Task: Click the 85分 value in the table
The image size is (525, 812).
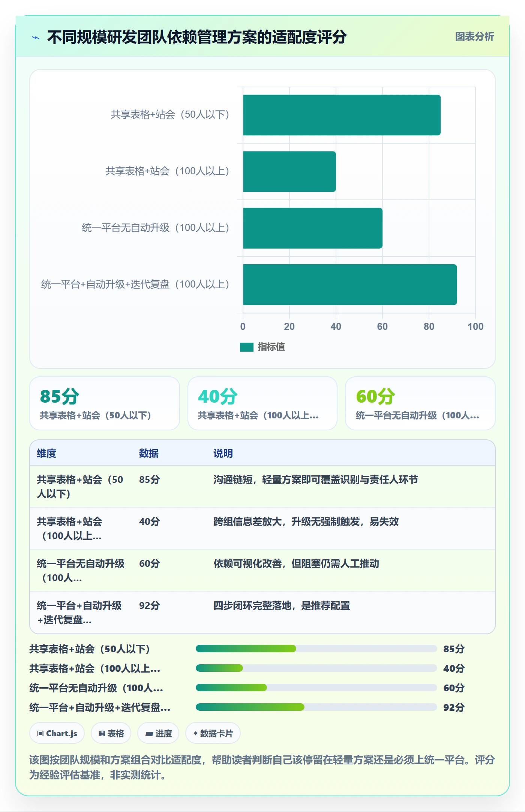Action: pos(149,479)
